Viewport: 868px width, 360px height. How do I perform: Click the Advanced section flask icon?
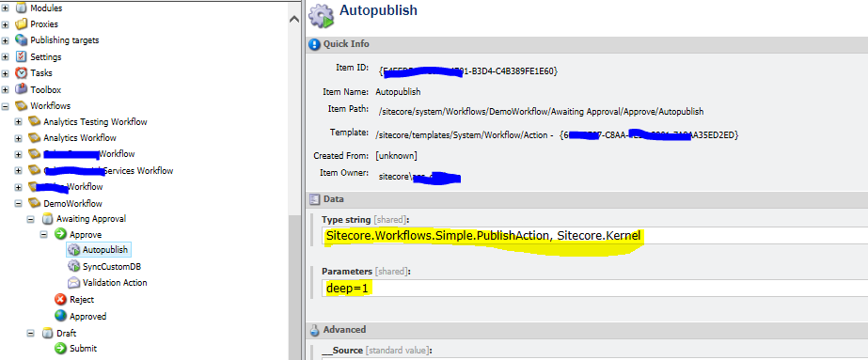click(314, 330)
